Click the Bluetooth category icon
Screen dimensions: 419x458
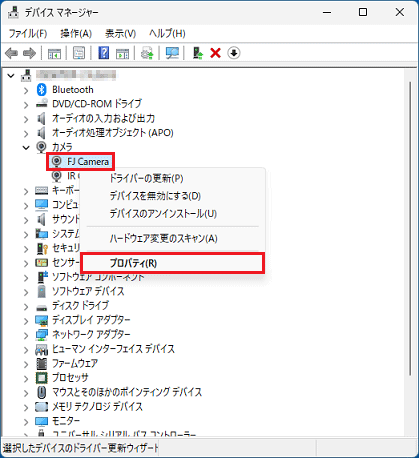click(x=41, y=90)
